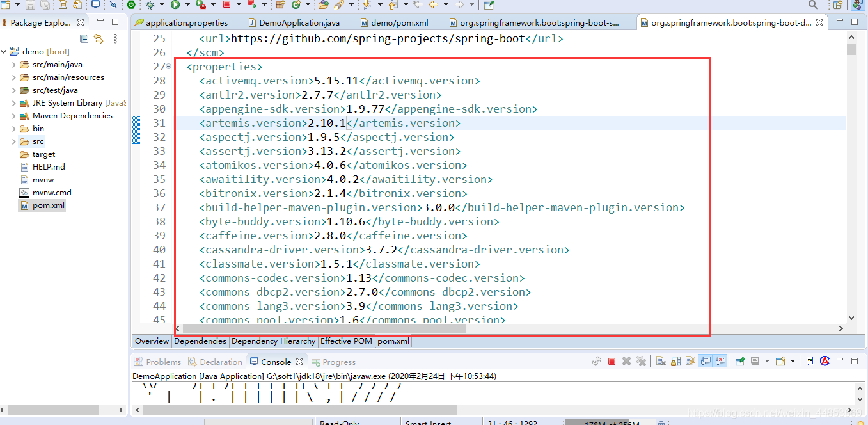The width and height of the screenshot is (868, 425).
Task: Click the Spring Boot dashboard power icon
Action: pyautogui.click(x=131, y=4)
